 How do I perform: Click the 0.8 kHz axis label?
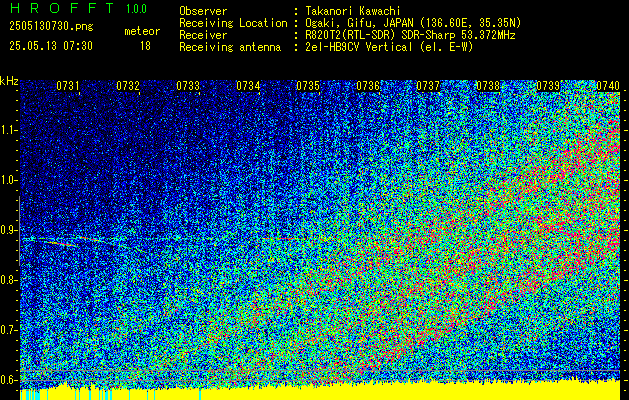pyautogui.click(x=8, y=280)
